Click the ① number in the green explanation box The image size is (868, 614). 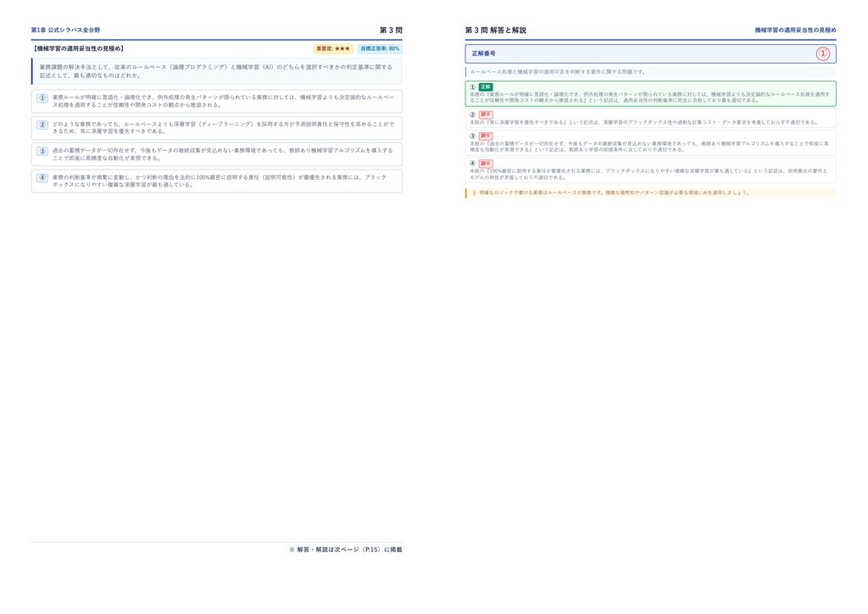(x=472, y=87)
